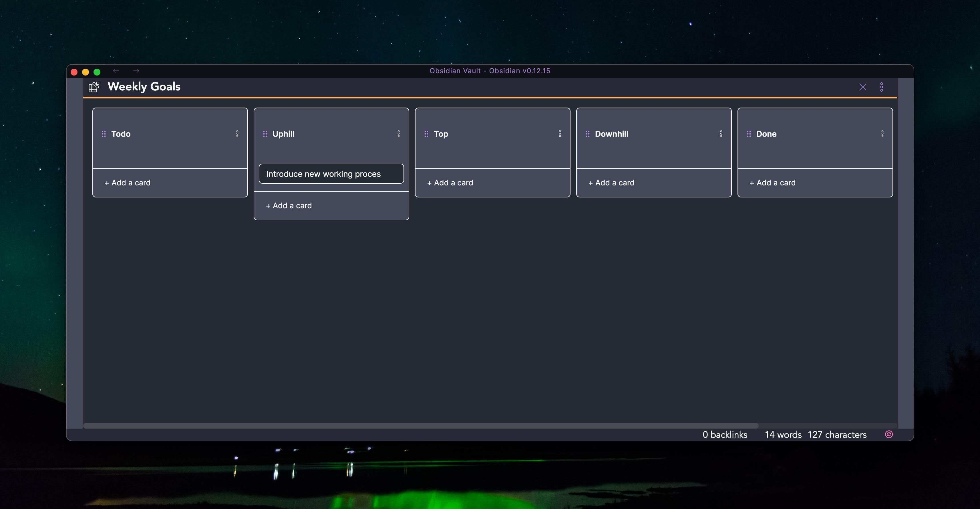Select the Introduce new working proces card
The image size is (980, 509).
point(331,174)
